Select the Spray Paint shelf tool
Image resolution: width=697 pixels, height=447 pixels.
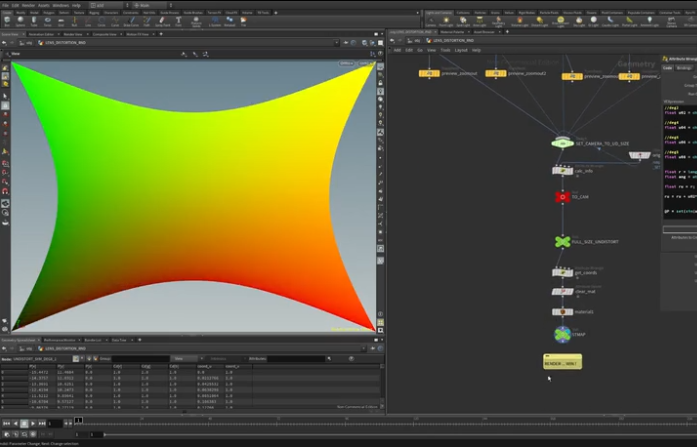[x=162, y=21]
